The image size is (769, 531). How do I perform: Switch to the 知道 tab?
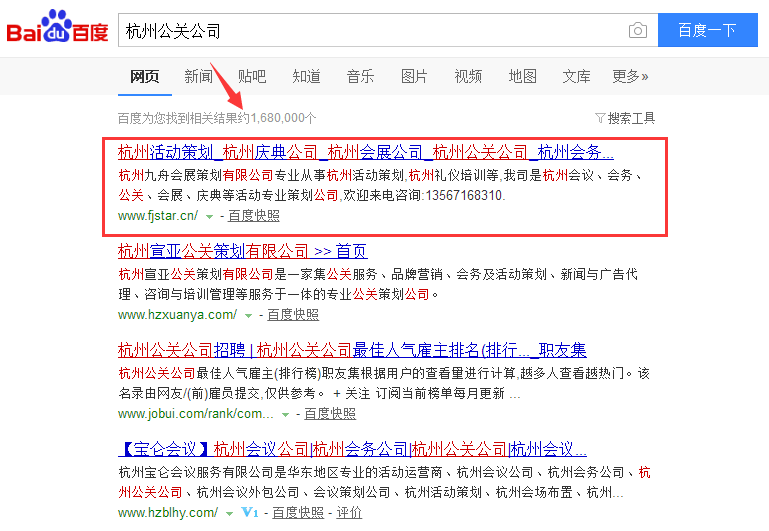point(307,76)
